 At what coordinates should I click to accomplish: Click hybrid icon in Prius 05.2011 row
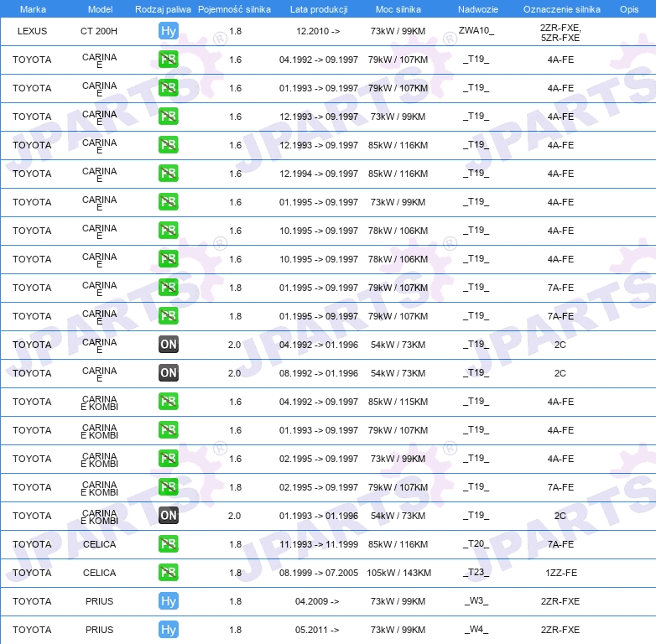coord(169,630)
